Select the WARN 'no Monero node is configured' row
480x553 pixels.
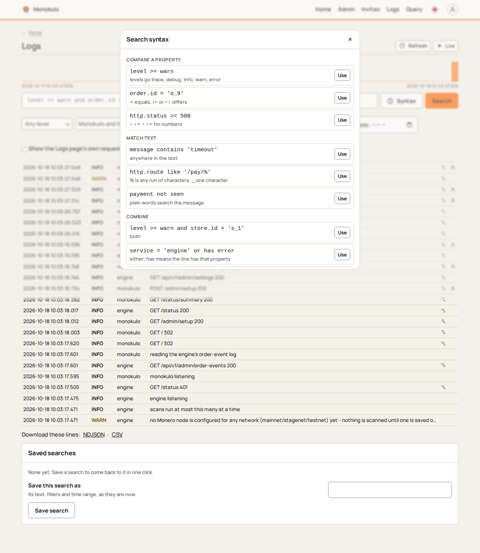(x=239, y=420)
